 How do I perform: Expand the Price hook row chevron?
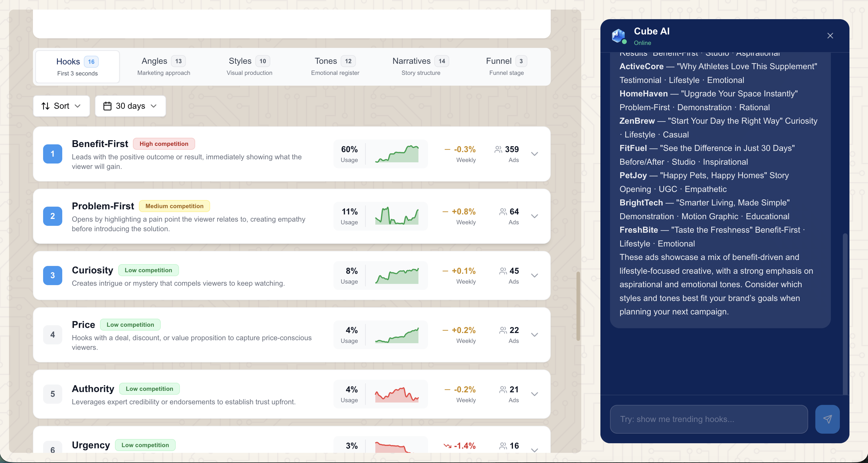[534, 335]
